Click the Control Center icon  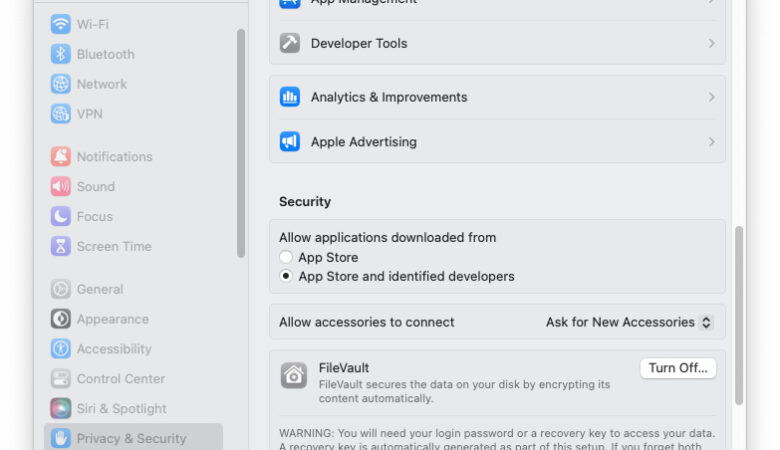pyautogui.click(x=60, y=378)
